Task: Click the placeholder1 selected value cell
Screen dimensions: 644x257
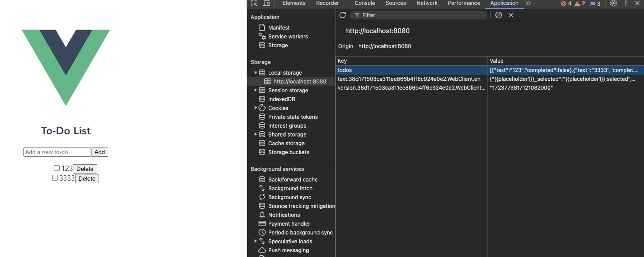Action: (x=566, y=79)
